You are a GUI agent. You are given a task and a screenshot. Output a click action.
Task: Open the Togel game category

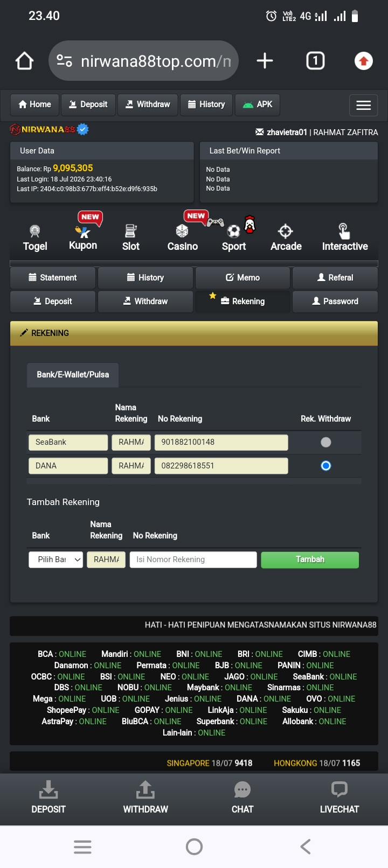coord(35,238)
